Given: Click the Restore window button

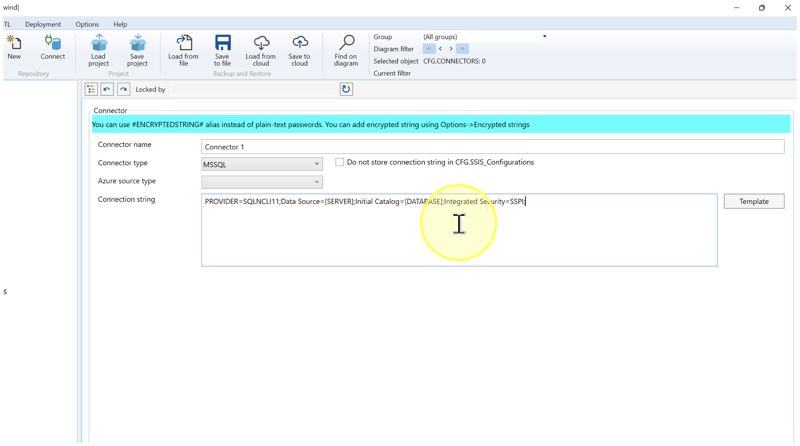Looking at the screenshot, I should tap(762, 8).
